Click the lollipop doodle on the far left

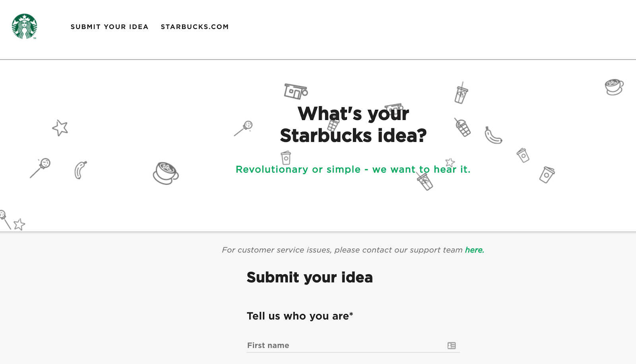pos(40,168)
